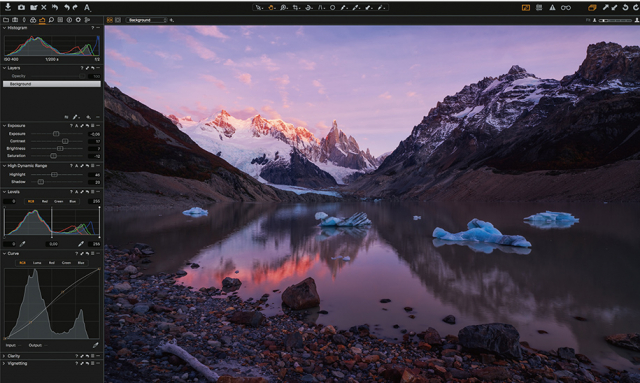This screenshot has width=640, height=383.
Task: Click the viewer zoom slider at top right
Action: point(615,20)
